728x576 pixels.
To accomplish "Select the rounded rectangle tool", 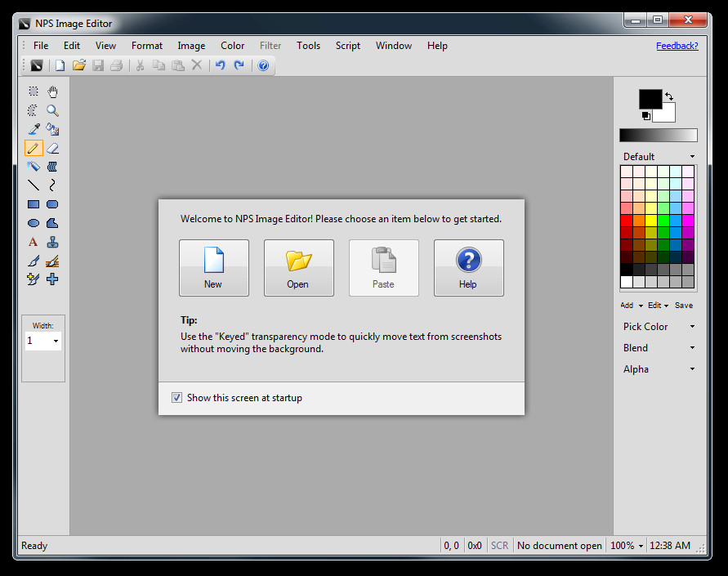I will tap(52, 204).
